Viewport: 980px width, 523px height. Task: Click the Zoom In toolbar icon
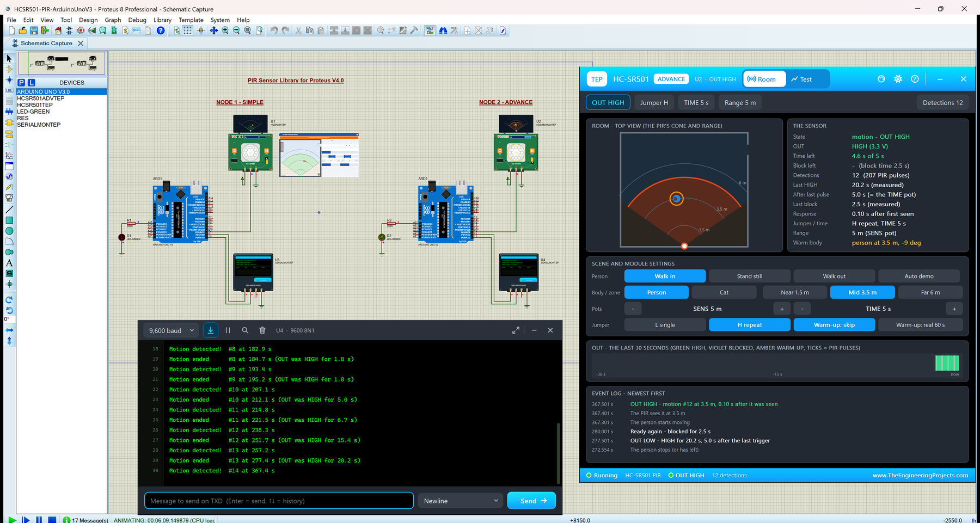pyautogui.click(x=225, y=30)
